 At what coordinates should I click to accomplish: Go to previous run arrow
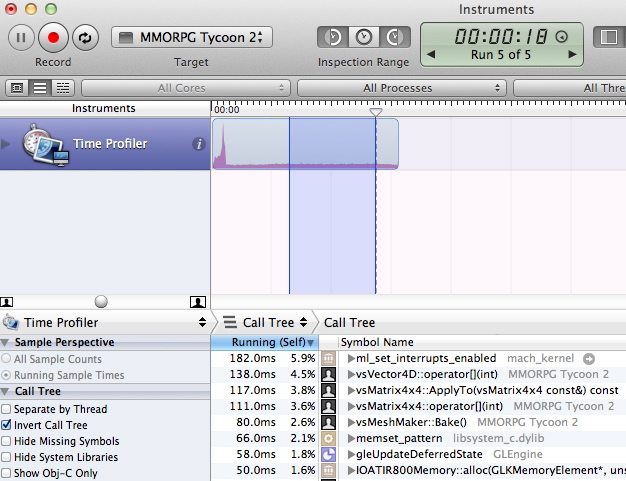tap(431, 54)
